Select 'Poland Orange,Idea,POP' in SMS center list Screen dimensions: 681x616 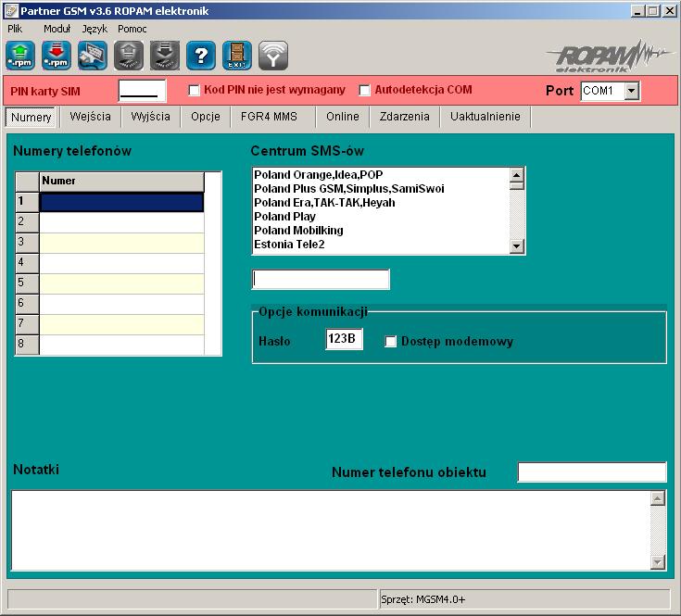381,175
